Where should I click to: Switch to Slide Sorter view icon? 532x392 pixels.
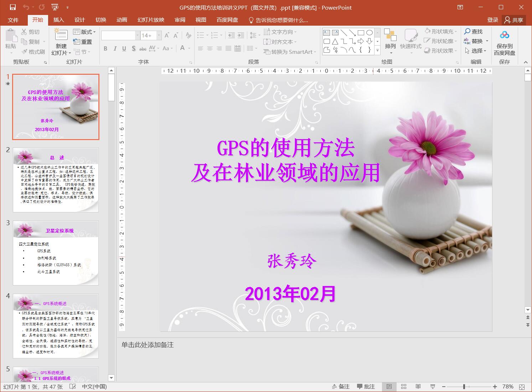pyautogui.click(x=404, y=387)
